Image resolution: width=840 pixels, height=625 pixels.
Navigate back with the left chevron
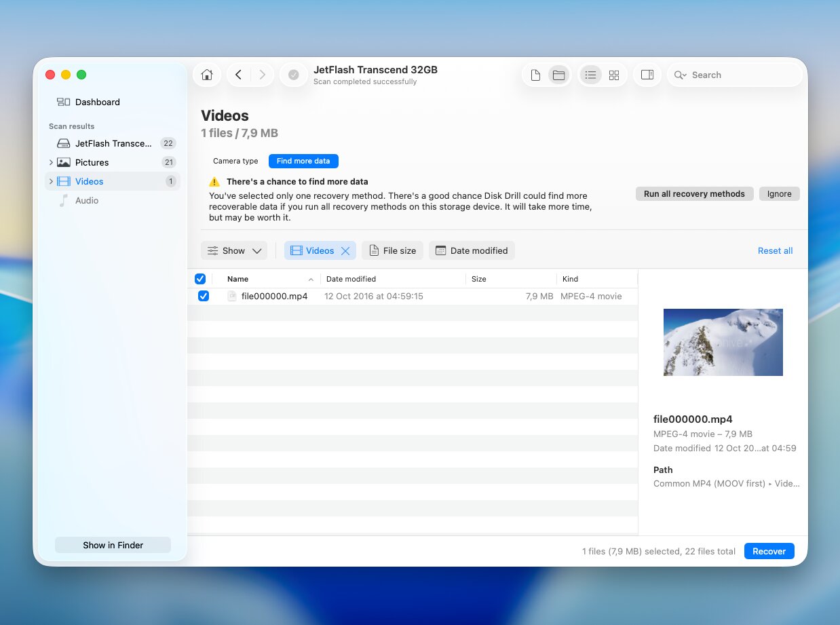[x=238, y=75]
